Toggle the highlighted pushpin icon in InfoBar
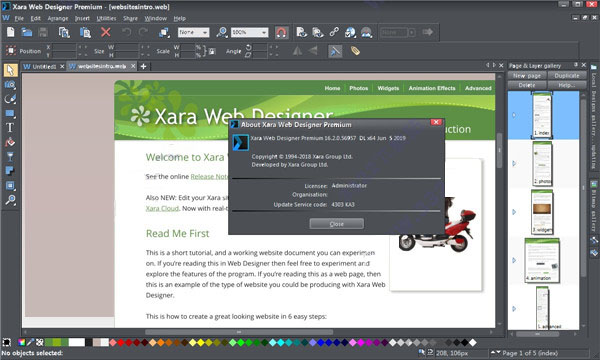The image size is (600, 360). pyautogui.click(x=335, y=51)
